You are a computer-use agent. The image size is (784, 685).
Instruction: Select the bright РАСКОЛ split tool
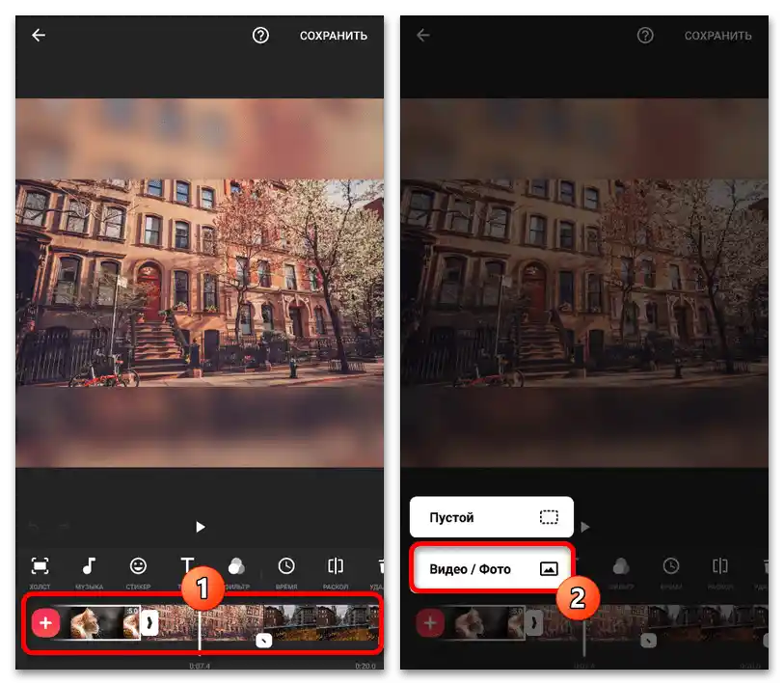(336, 572)
